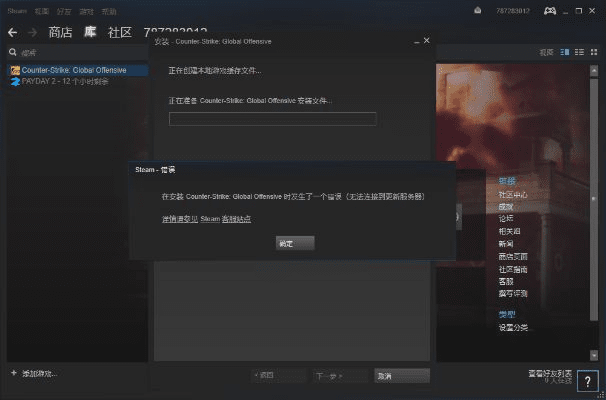Go forward with the right arrow
Viewport: 606px width, 400px height.
pos(33,32)
